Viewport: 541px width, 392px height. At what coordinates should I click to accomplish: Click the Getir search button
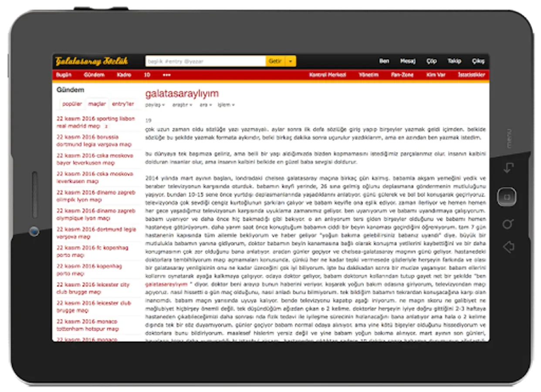coord(275,61)
